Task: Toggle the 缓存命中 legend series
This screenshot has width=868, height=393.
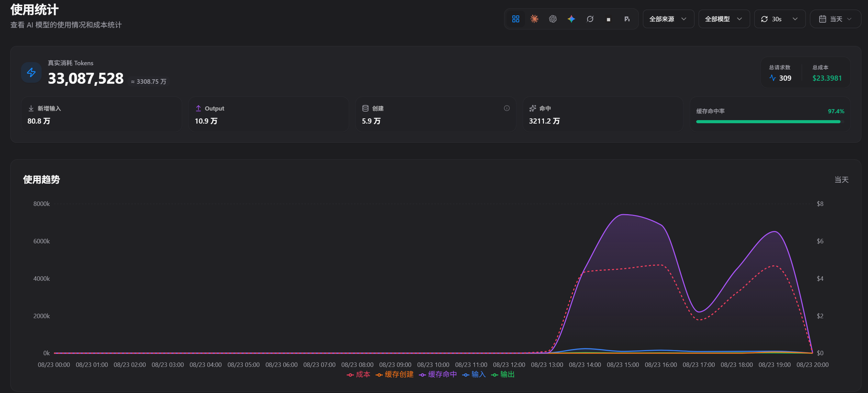Action: (438, 374)
